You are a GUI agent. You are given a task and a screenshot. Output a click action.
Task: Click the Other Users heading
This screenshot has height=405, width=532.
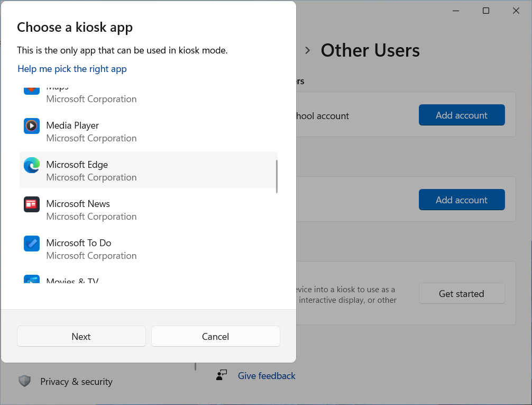[x=370, y=51]
